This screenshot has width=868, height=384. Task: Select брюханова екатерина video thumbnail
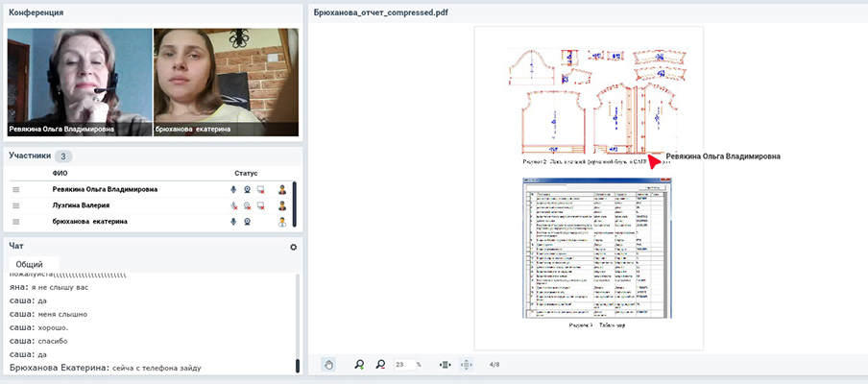[226, 82]
